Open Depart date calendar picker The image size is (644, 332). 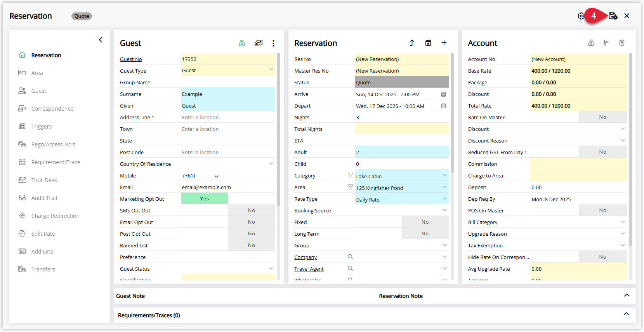[x=443, y=106]
